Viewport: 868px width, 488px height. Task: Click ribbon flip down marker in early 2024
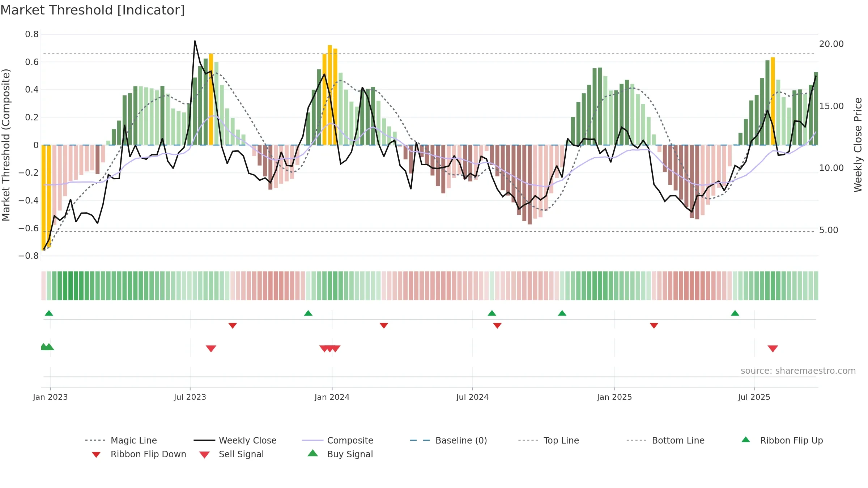coord(384,326)
